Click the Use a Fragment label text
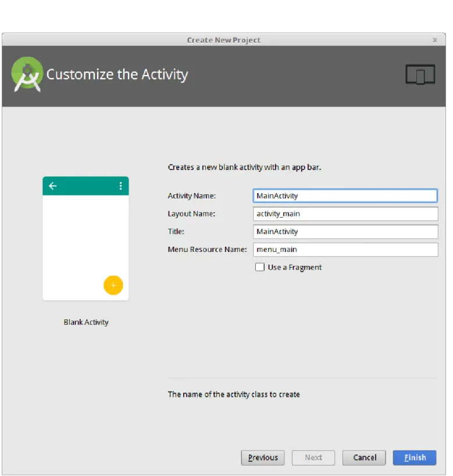 pos(295,268)
